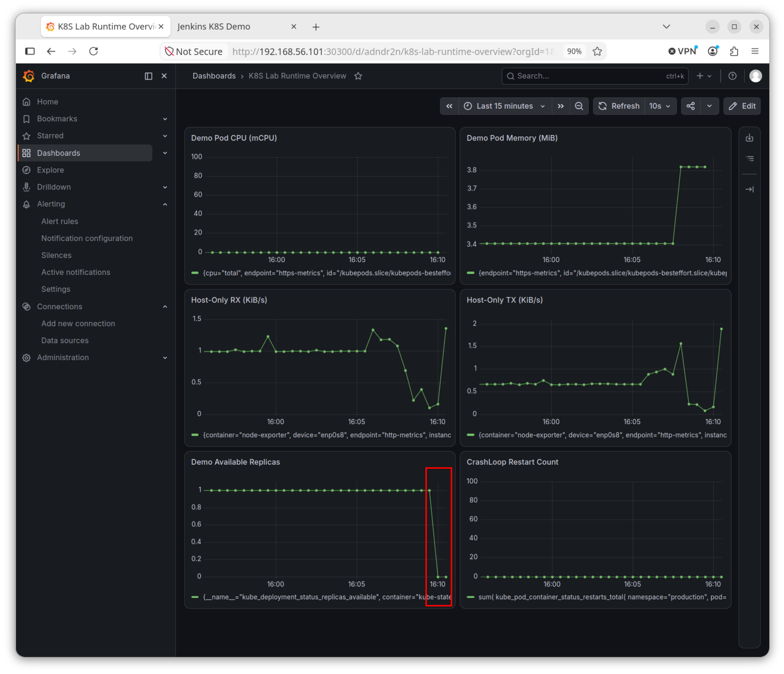Undock the Grafana menu panel icon
Image resolution: width=784 pixels, height=674 pixels.
click(x=148, y=76)
